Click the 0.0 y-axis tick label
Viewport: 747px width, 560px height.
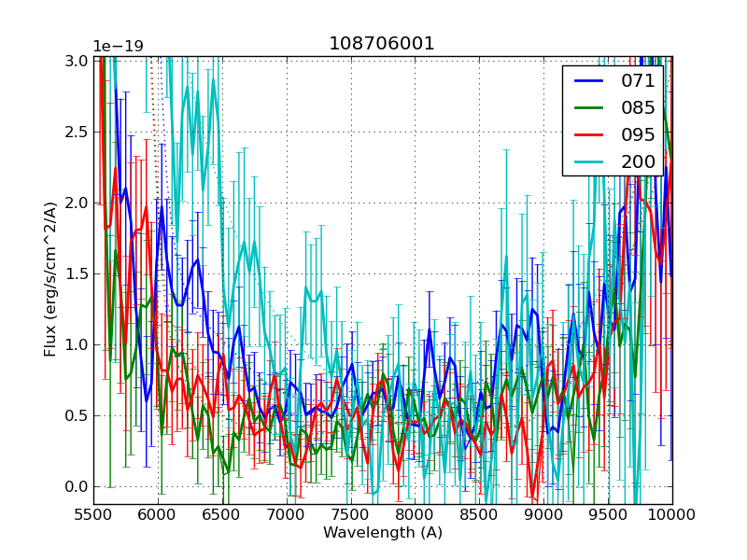tap(78, 486)
